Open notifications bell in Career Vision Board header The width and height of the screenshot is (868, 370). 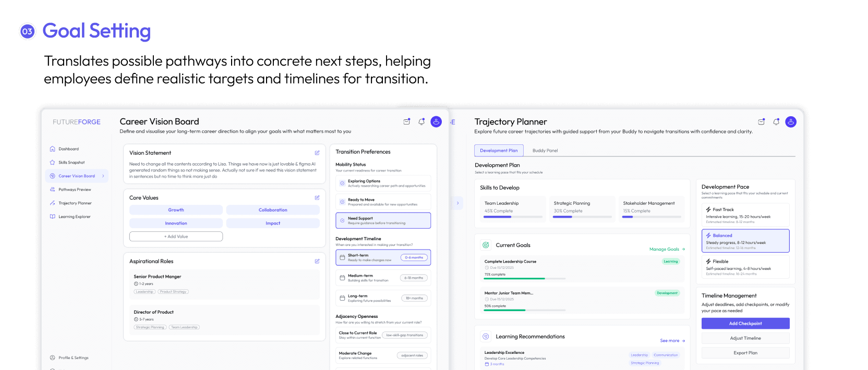[421, 122]
